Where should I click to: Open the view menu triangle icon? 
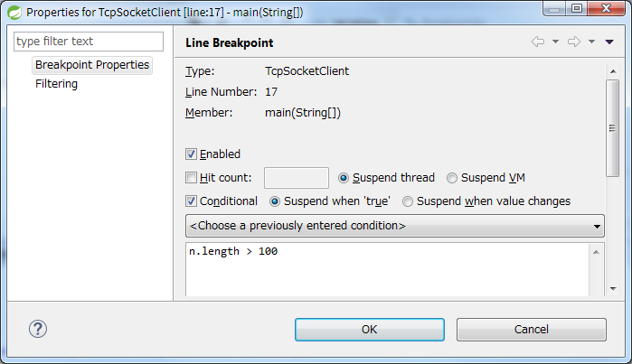tap(609, 42)
